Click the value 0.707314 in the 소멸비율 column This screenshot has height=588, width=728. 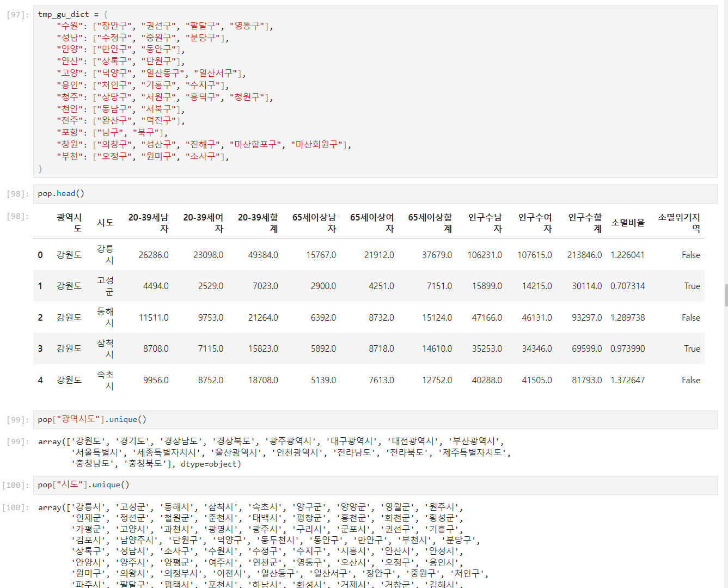[627, 286]
